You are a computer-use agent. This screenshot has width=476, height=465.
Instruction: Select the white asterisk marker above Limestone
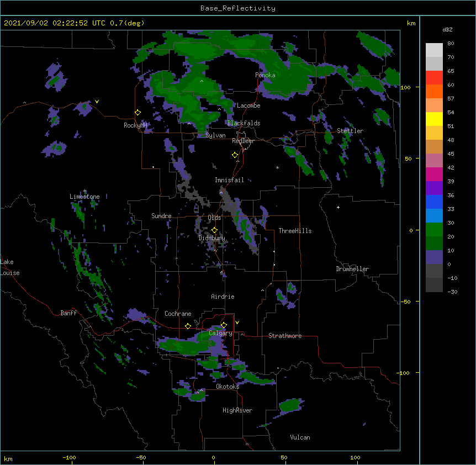[85, 191]
